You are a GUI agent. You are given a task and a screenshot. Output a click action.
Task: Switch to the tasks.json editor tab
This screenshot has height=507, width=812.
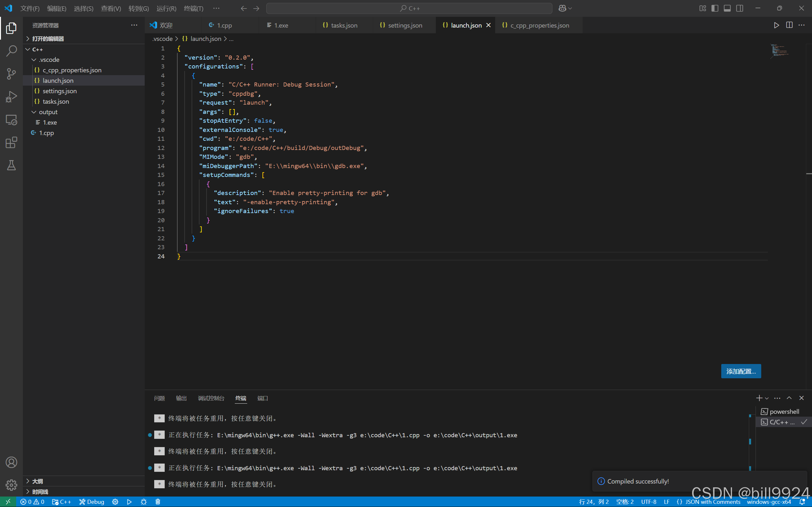344,25
